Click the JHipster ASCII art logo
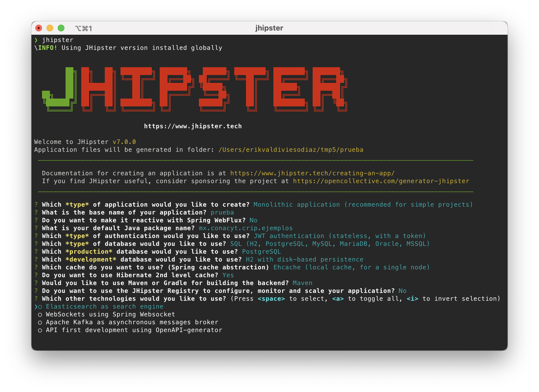Screen dimensions: 539x392 [x=194, y=89]
